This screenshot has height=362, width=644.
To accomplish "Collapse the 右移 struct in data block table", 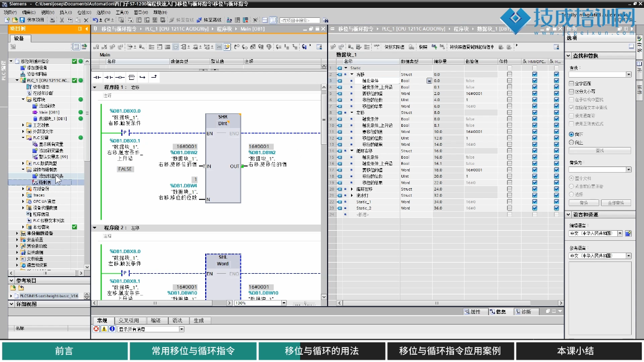I will pos(352,74).
